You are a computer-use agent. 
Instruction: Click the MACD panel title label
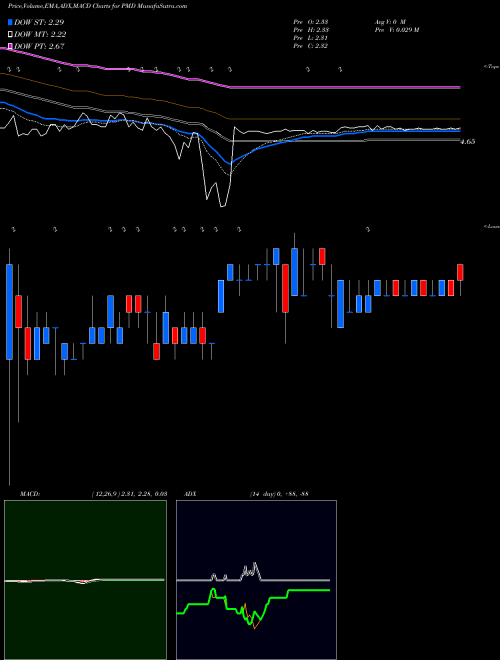tap(30, 494)
